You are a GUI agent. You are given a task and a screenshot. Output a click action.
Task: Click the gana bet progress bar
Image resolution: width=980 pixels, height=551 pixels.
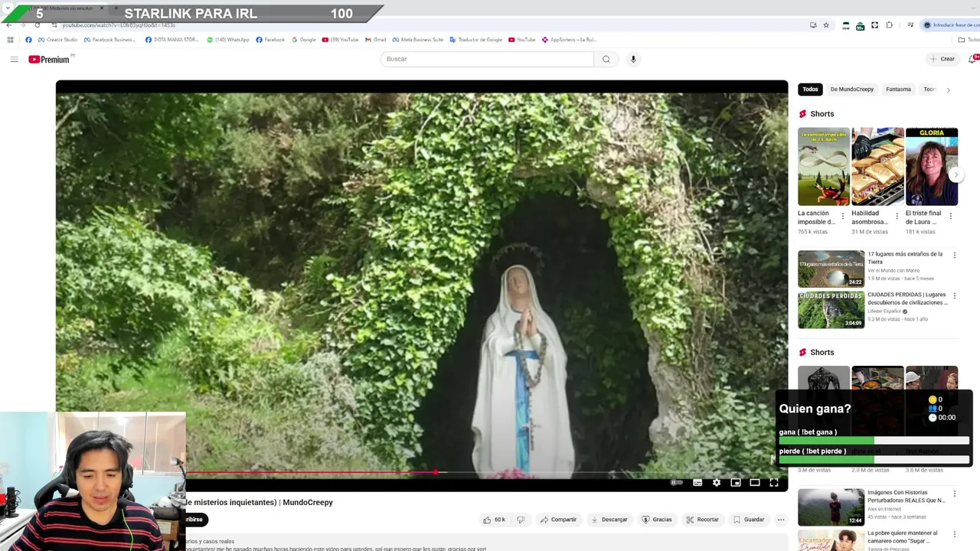[874, 441]
